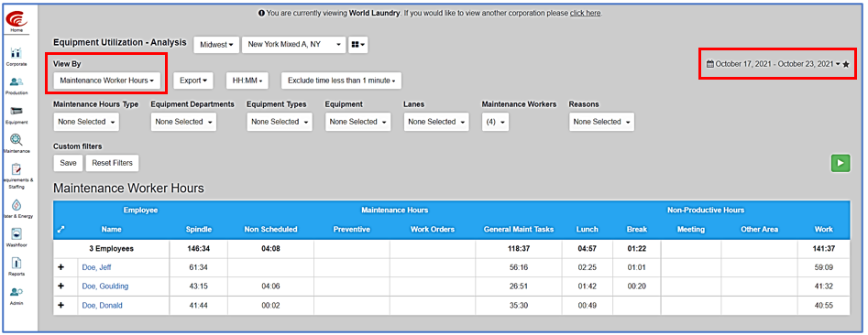Expand the Doe, Donald row
This screenshot has height=335, width=868.
click(x=60, y=305)
